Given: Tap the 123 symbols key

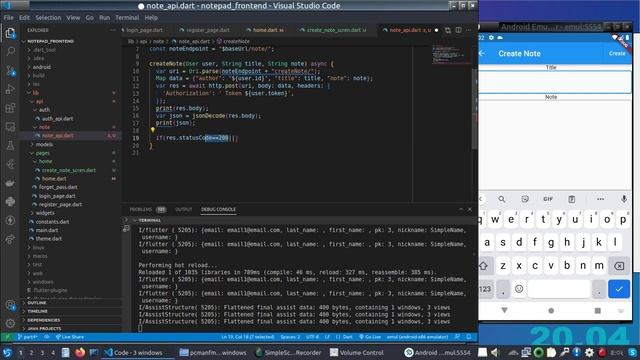Looking at the screenshot, I should click(x=485, y=289).
